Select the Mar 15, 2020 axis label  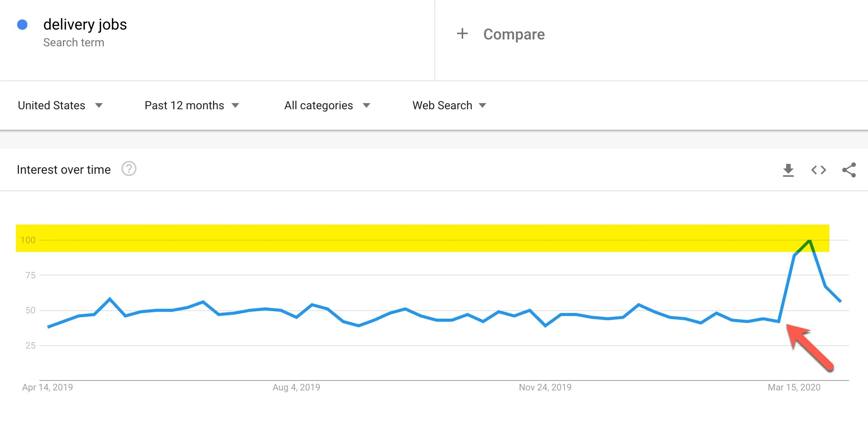pyautogui.click(x=794, y=387)
